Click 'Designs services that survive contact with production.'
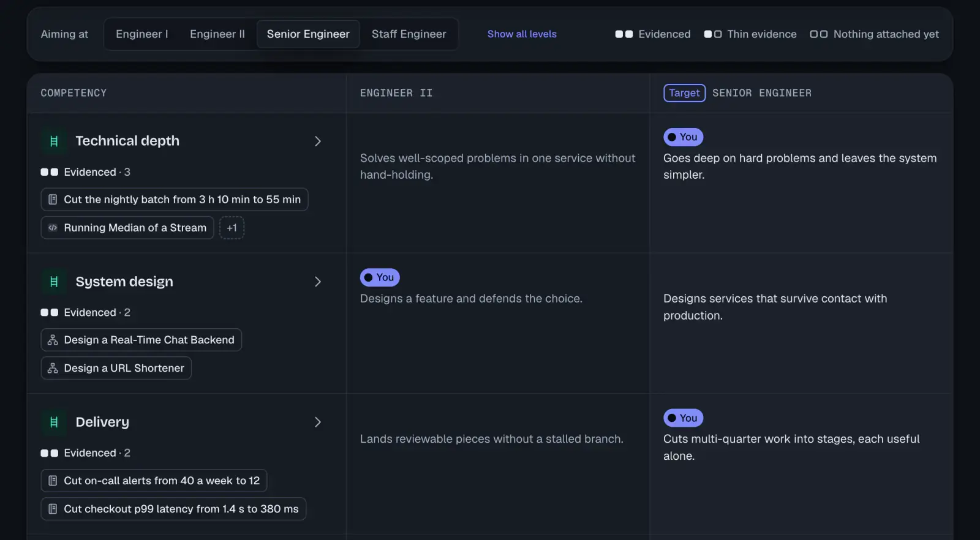The image size is (980, 540). coord(775,307)
